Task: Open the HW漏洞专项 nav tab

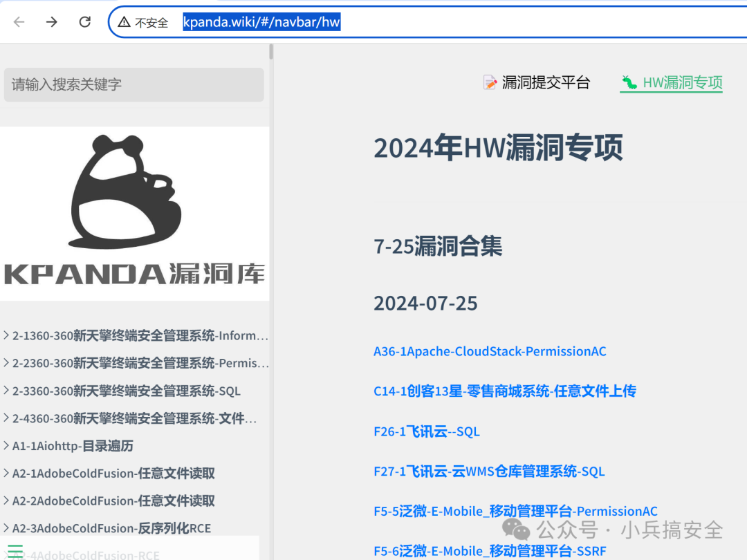Action: point(672,83)
